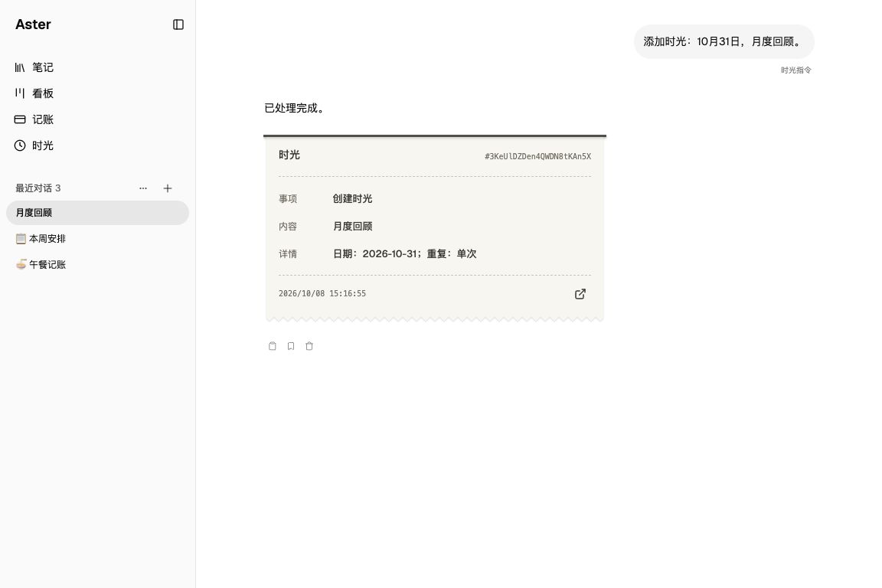
Task: Open the receipt external link icon
Action: 580,294
